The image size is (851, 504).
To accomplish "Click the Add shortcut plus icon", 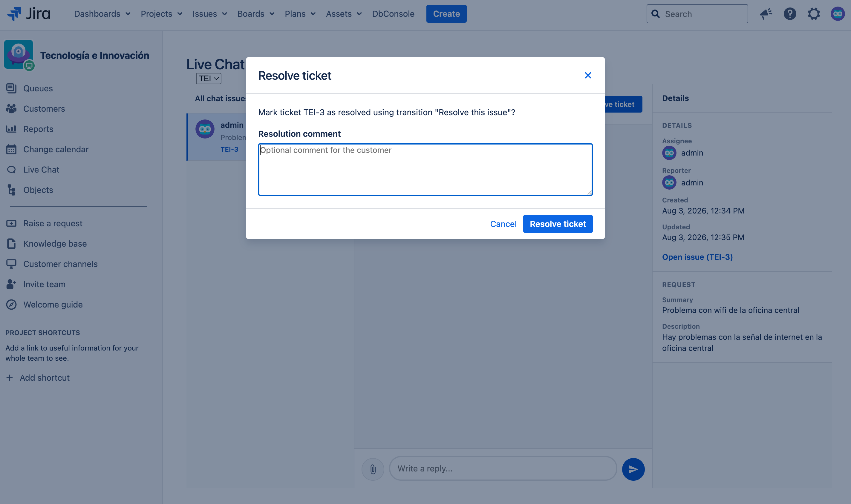I will pyautogui.click(x=10, y=378).
